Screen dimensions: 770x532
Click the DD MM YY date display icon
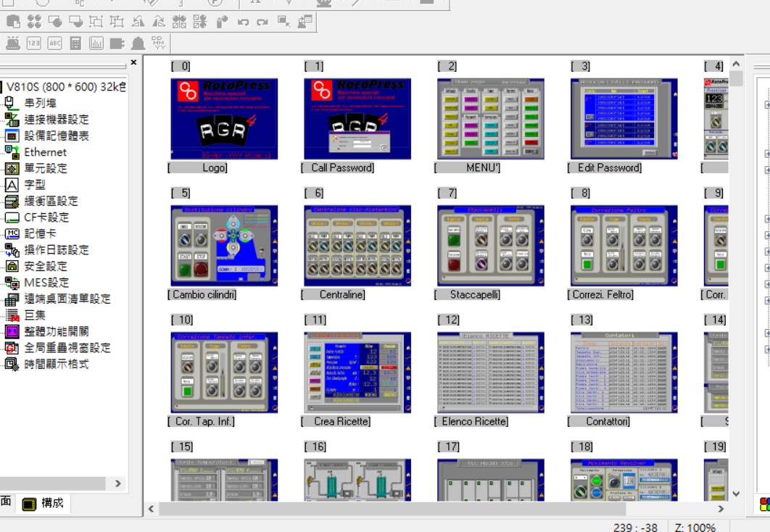pyautogui.click(x=159, y=43)
